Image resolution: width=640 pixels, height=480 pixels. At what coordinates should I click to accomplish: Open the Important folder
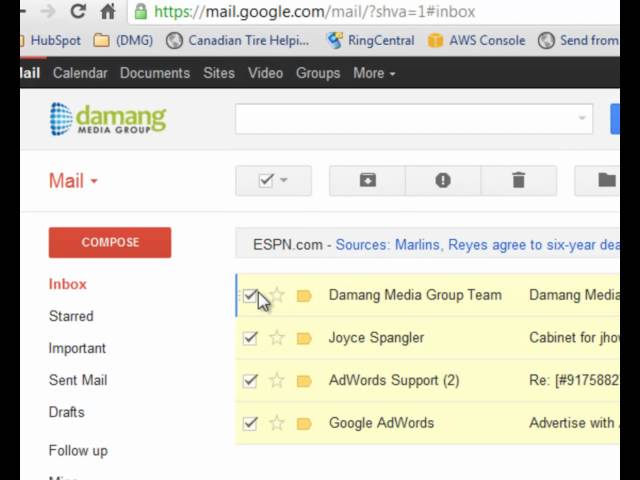click(77, 348)
